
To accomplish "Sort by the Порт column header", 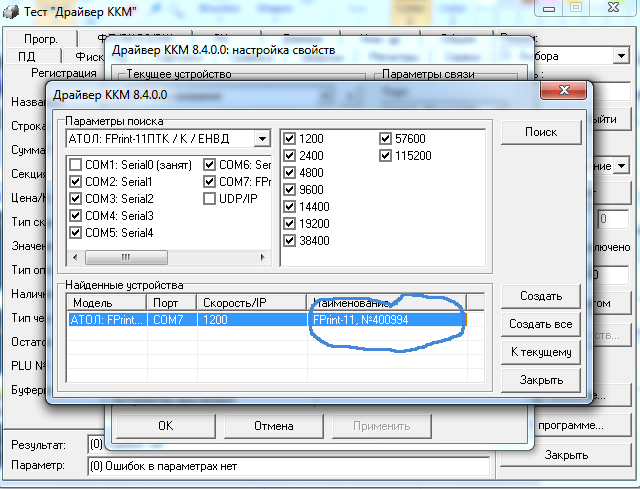I will 172,303.
